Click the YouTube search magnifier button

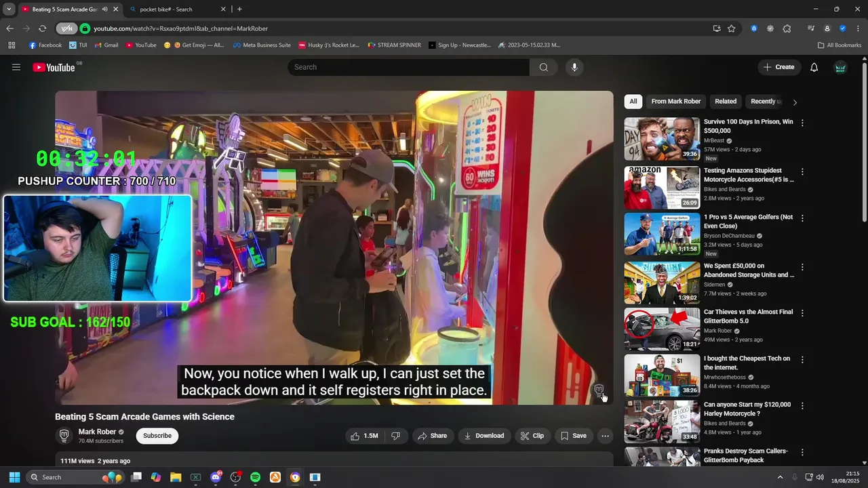[x=543, y=67]
